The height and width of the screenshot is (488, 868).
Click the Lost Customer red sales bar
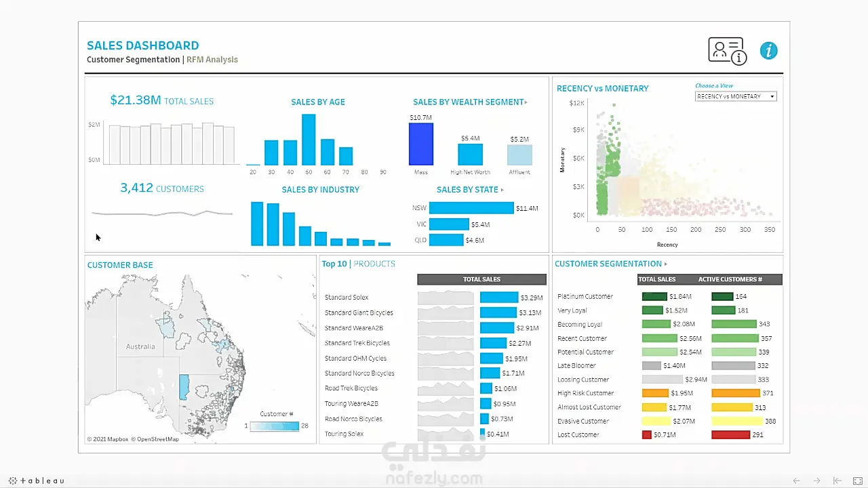pos(647,434)
